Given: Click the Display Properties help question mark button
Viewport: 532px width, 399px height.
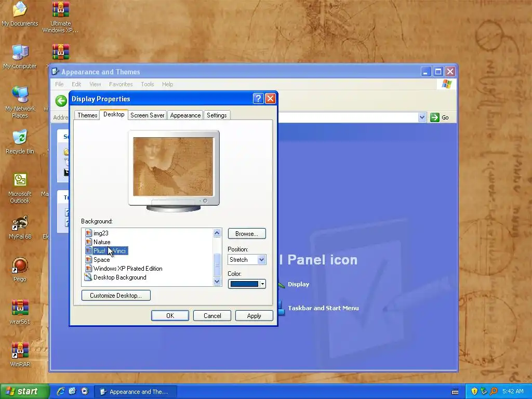Looking at the screenshot, I should click(258, 98).
